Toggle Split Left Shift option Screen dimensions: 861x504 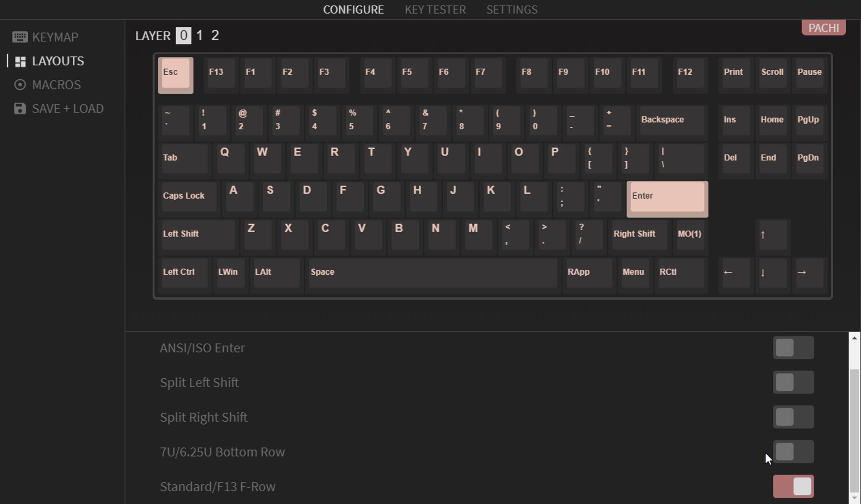793,383
